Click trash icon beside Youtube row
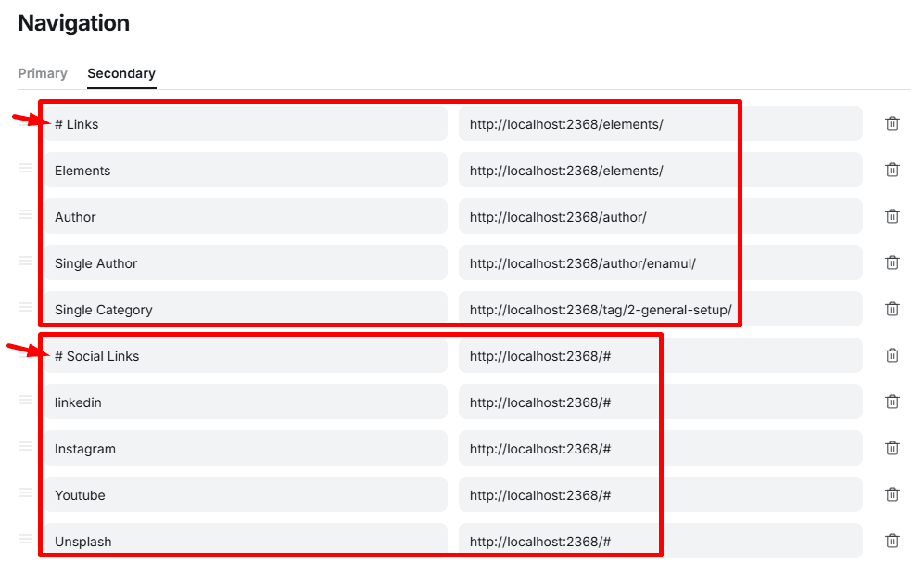 (x=892, y=494)
